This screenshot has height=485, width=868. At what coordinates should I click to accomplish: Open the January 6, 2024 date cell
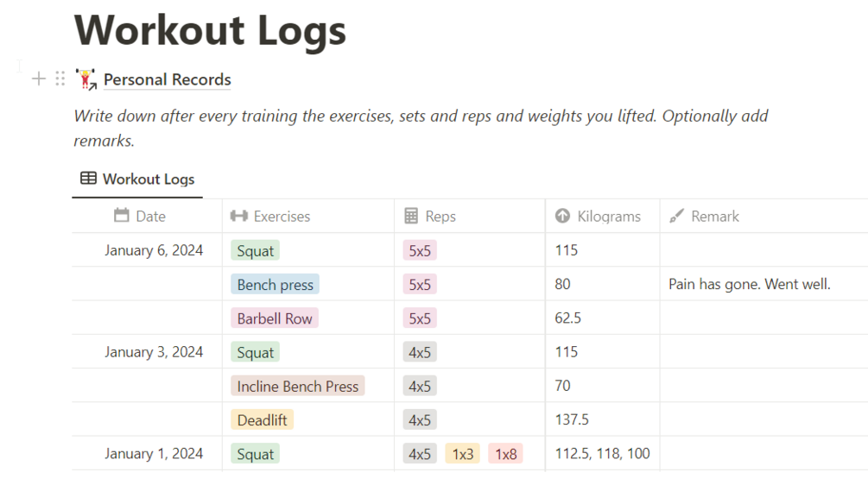(x=154, y=250)
